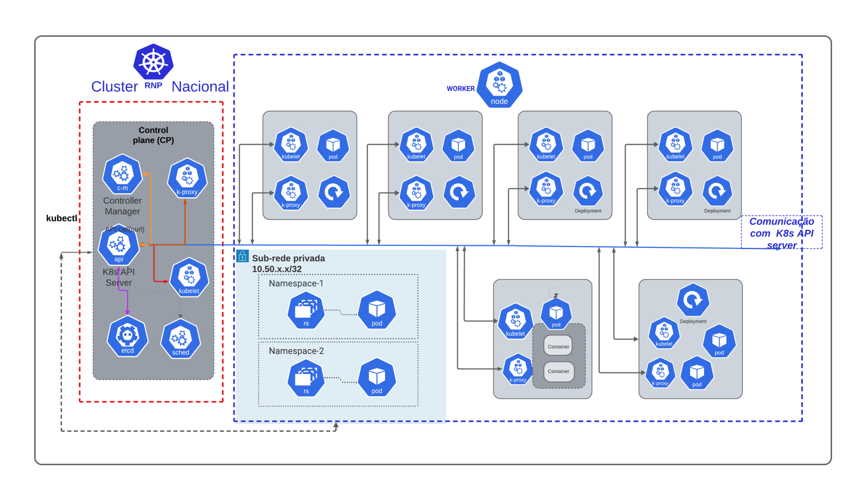Click the k-proxy icon left of the Container group
This screenshot has height=502, width=868.
coord(518,369)
